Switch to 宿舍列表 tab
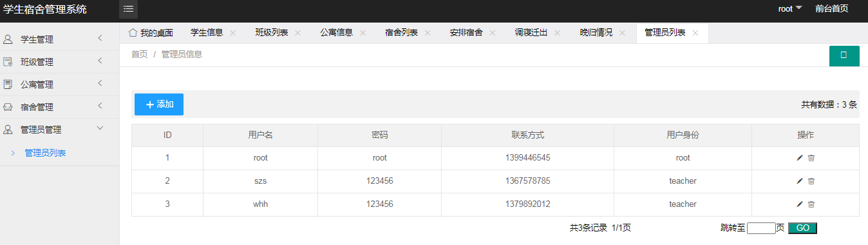 coord(402,33)
